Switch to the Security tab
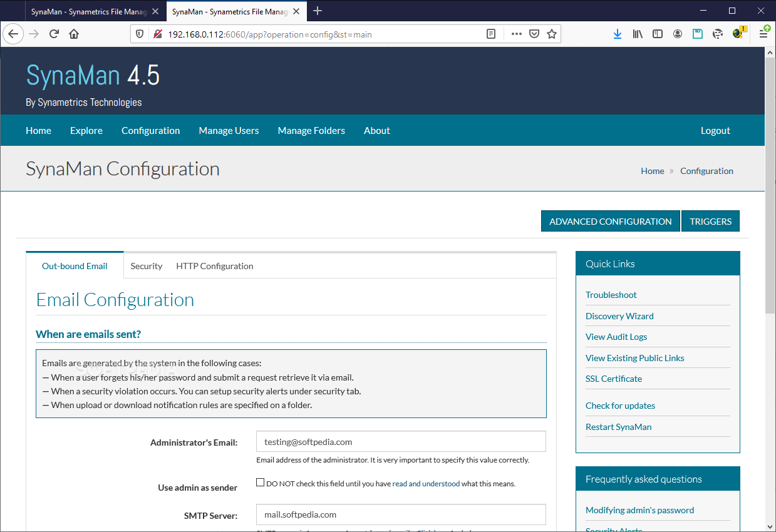This screenshot has height=532, width=776. tap(147, 266)
